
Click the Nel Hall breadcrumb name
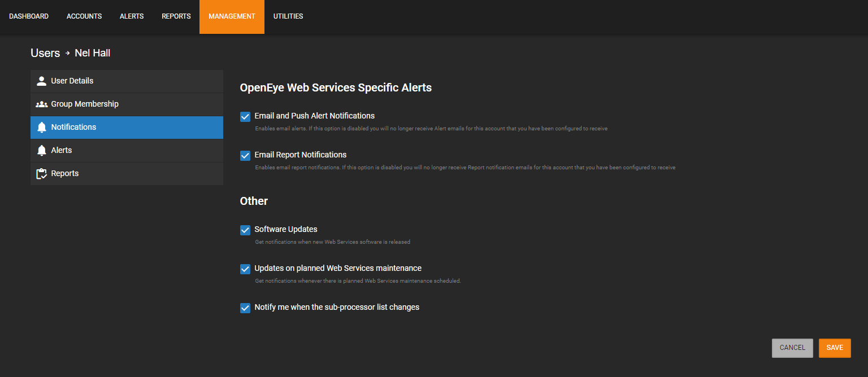pyautogui.click(x=93, y=53)
